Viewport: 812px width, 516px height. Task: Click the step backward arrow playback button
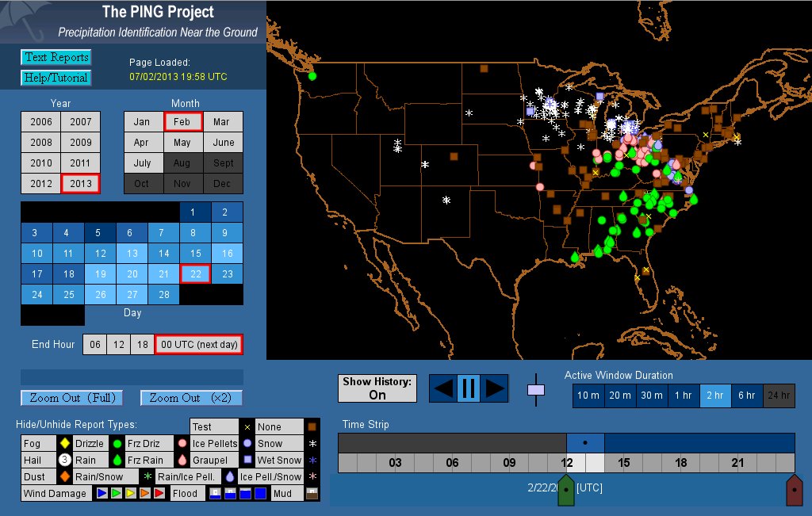tap(443, 388)
